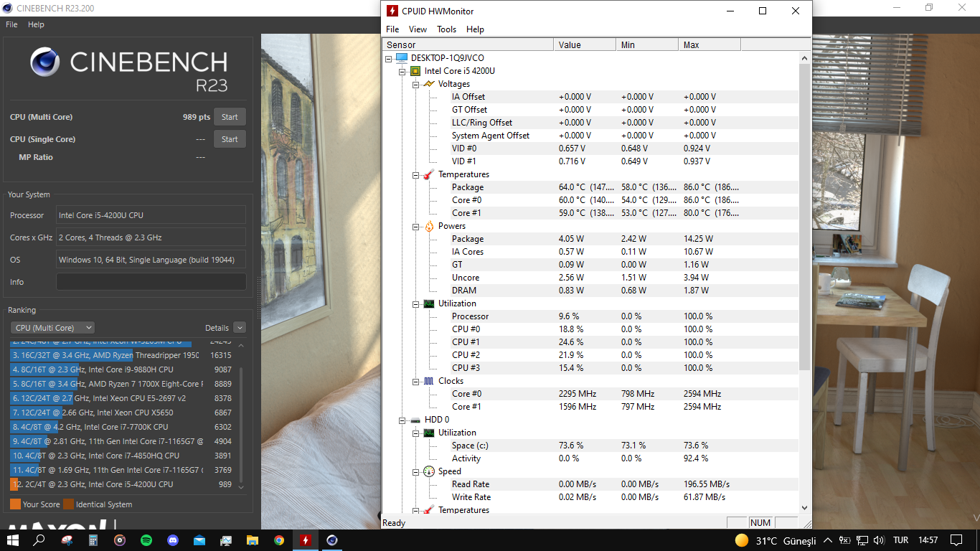
Task: Collapse the Clocks section
Action: coord(416,381)
